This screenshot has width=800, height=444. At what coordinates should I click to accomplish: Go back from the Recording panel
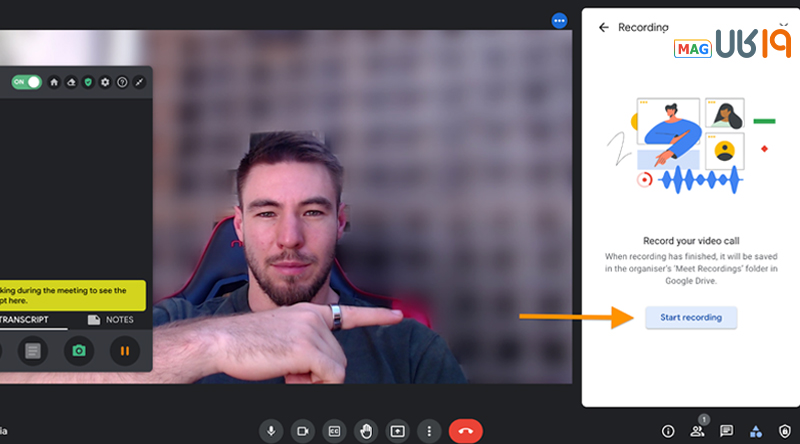[x=603, y=28]
